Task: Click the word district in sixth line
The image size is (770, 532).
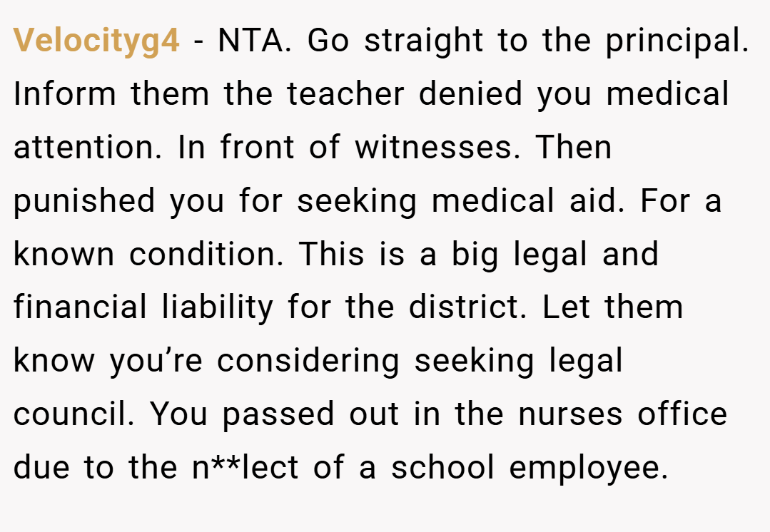Action: (x=467, y=307)
